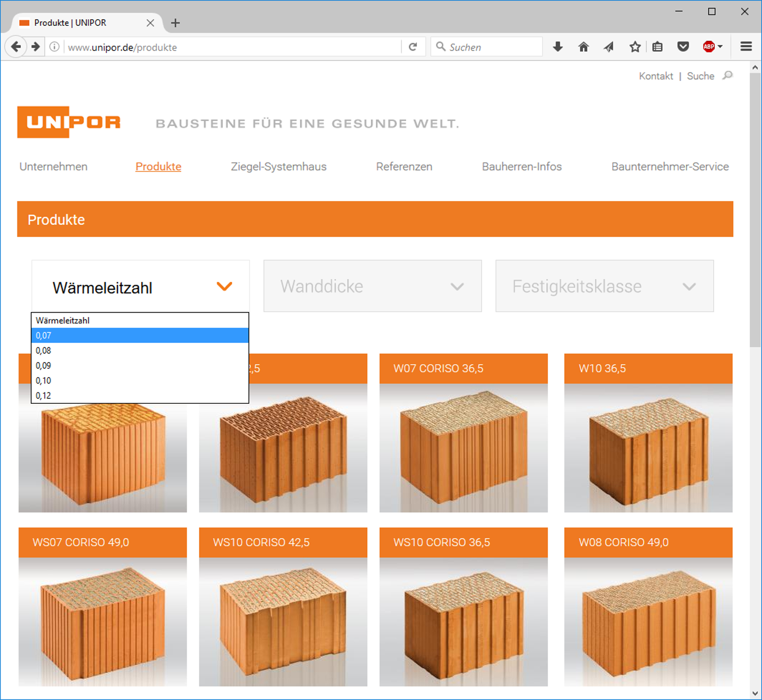Screen dimensions: 762x700
Task: Click the WS10 CORISO 42,5 brick image
Action: (x=283, y=622)
